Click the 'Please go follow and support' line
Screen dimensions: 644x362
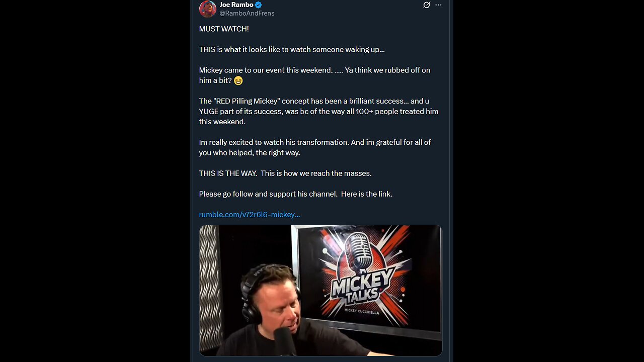[x=296, y=194]
